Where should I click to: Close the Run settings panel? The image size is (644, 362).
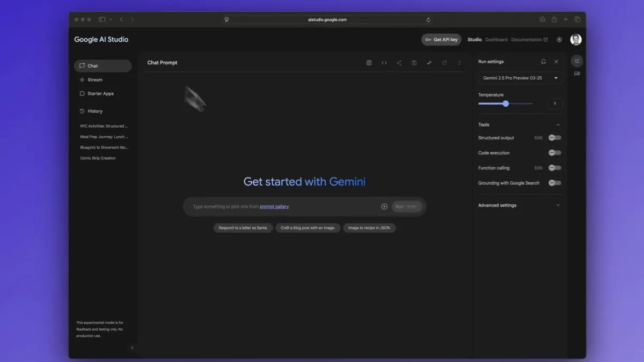(557, 62)
